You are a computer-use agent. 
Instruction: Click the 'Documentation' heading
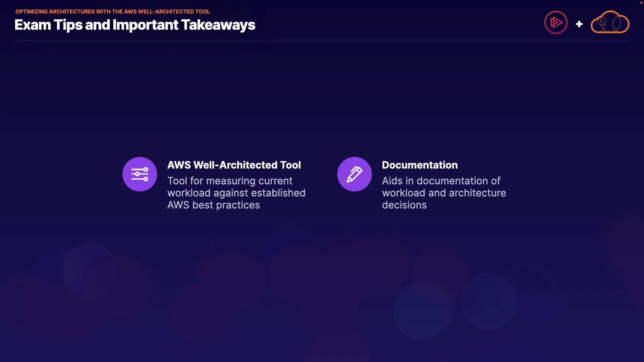pos(420,165)
